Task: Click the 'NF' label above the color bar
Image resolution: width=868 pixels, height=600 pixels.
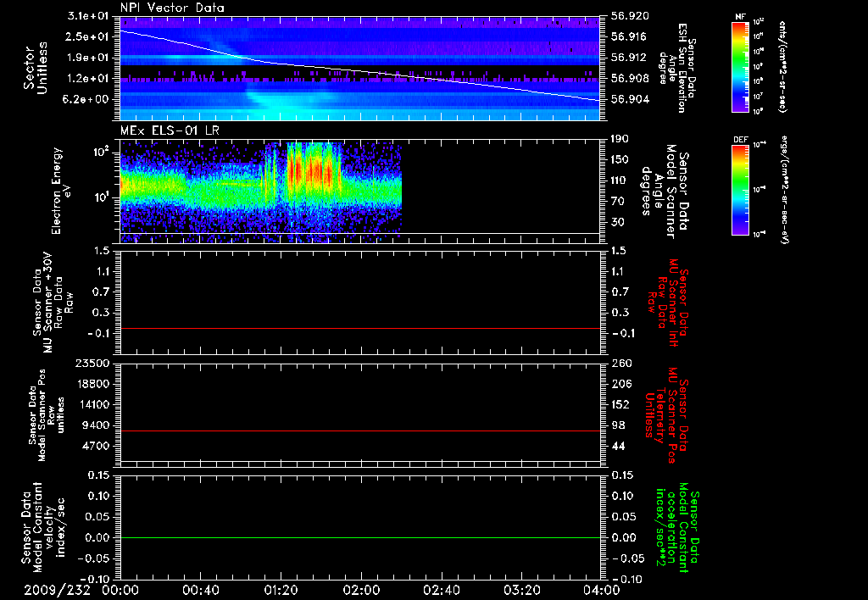Action: pos(740,17)
